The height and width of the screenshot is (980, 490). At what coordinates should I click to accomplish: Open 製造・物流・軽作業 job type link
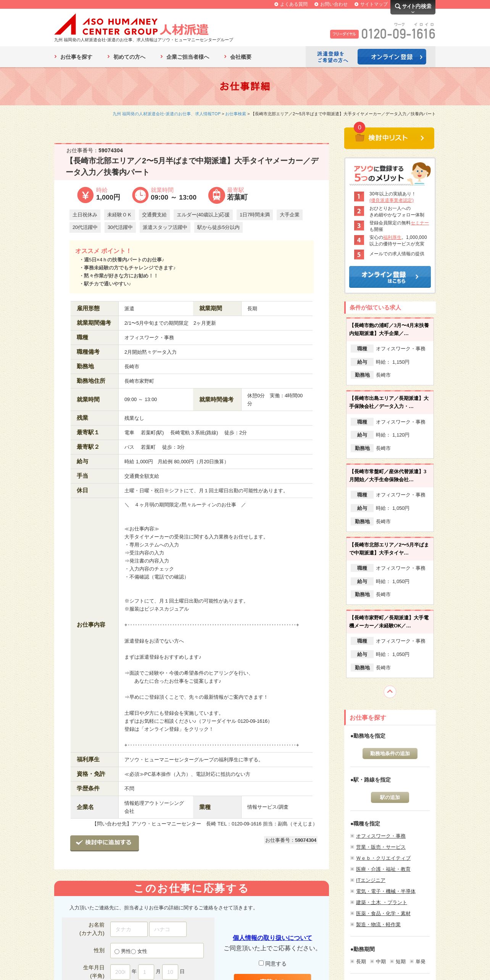[378, 924]
